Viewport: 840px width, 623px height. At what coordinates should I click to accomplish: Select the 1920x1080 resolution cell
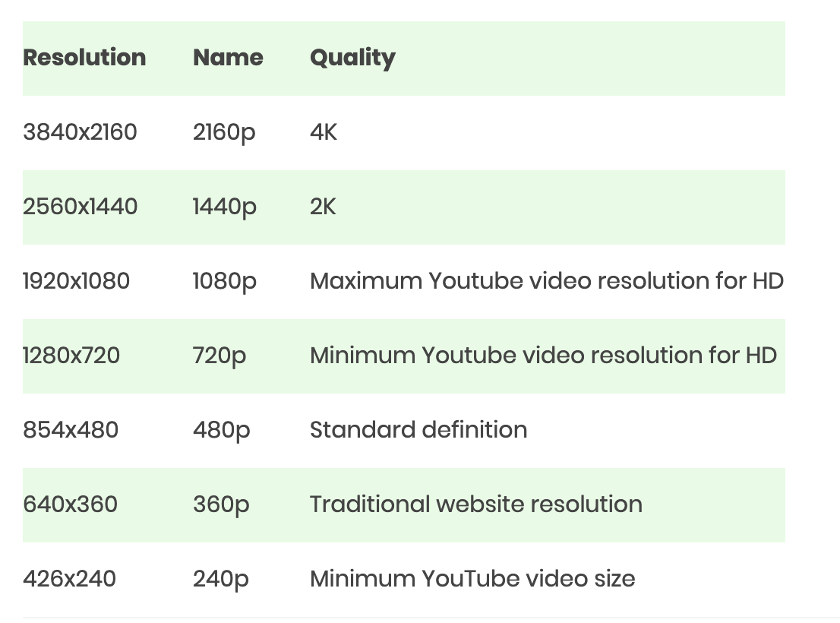[76, 281]
